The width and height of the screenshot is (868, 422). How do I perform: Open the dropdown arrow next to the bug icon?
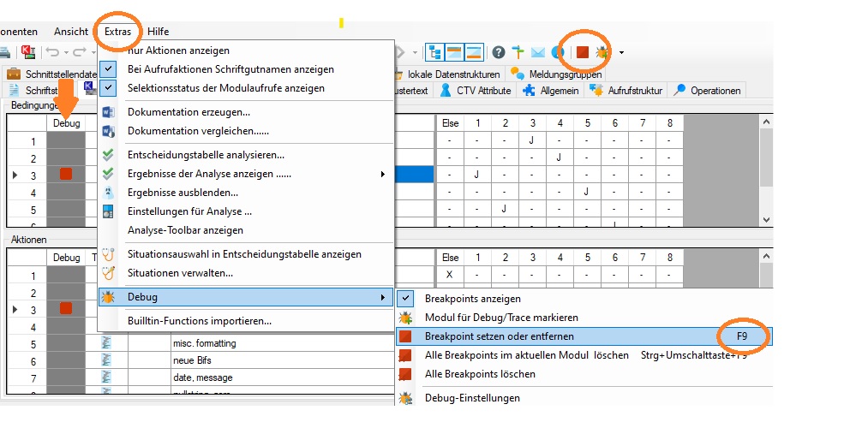pos(621,53)
